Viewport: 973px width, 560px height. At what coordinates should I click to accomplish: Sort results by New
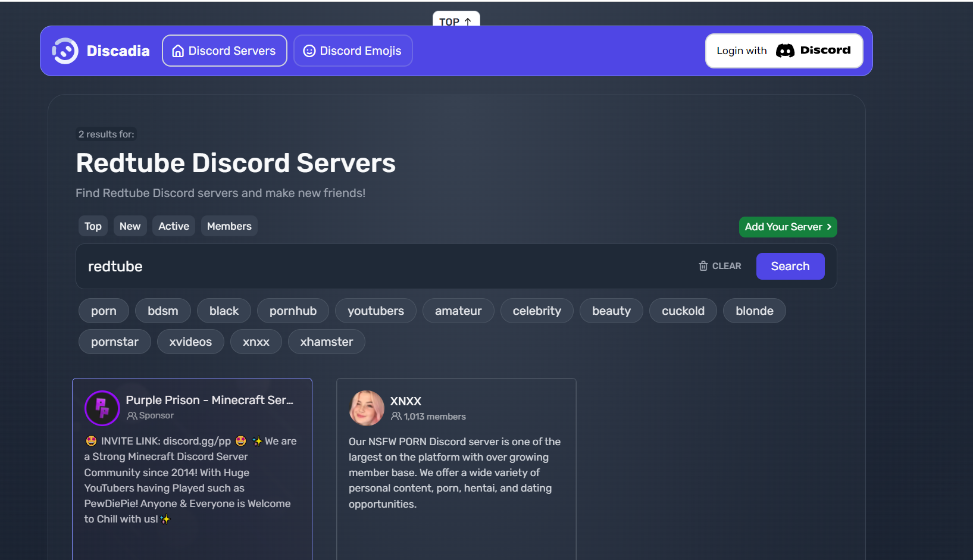click(130, 226)
